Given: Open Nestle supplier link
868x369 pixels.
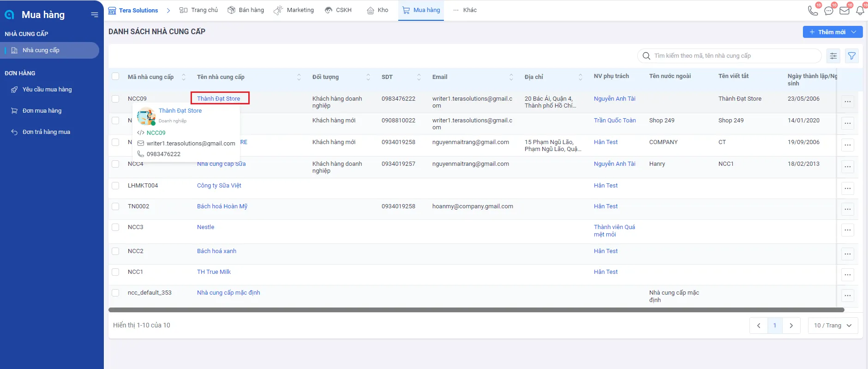Looking at the screenshot, I should [x=206, y=227].
